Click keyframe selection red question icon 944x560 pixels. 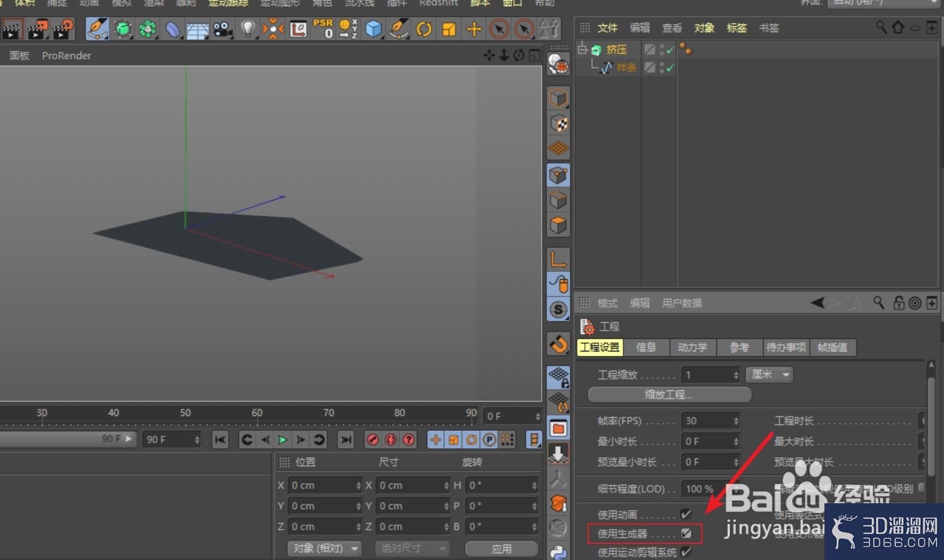(x=408, y=440)
